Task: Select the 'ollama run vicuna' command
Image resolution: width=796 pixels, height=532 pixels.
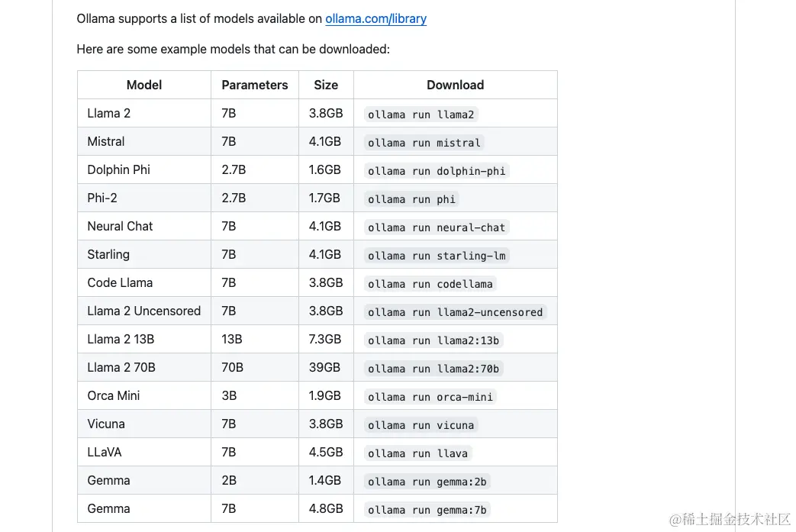Action: [x=421, y=425]
